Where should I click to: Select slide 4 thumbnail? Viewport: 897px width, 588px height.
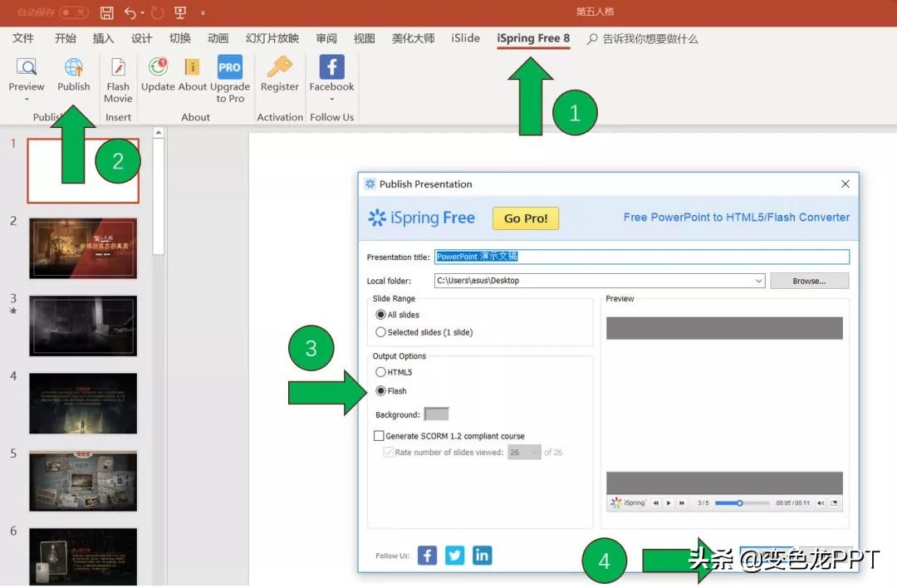coord(83,404)
